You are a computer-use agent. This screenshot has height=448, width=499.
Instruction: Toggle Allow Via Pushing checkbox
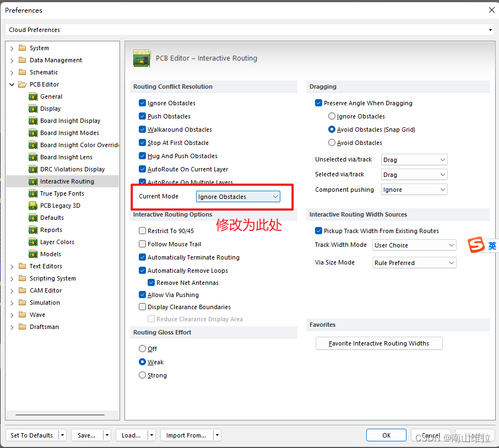[x=142, y=294]
